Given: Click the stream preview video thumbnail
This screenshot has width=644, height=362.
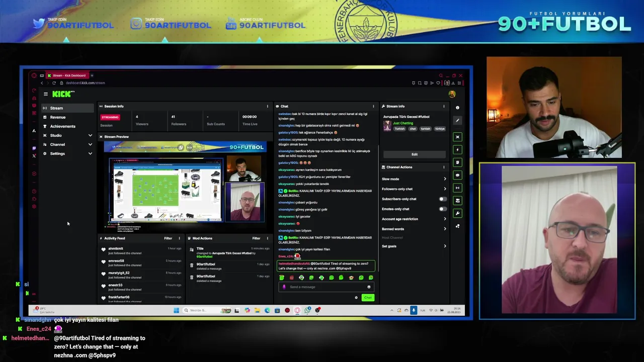Looking at the screenshot, I should coord(185,187).
